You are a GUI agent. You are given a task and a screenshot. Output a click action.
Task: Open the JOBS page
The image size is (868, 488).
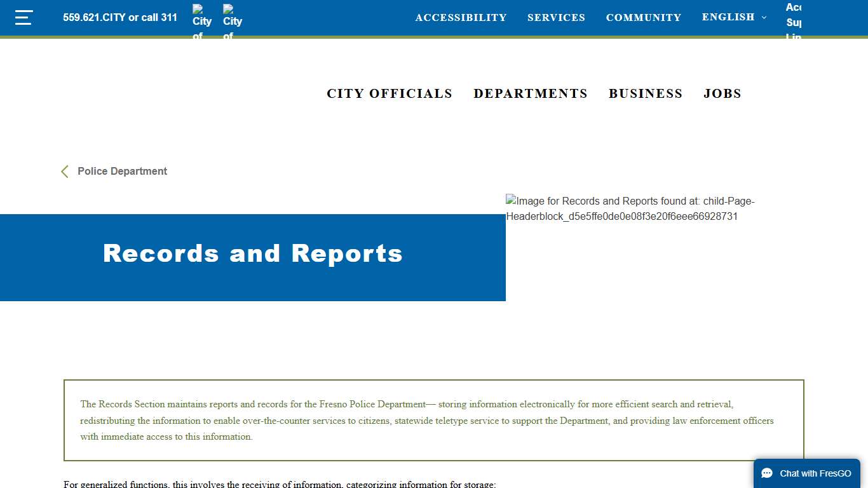click(722, 93)
